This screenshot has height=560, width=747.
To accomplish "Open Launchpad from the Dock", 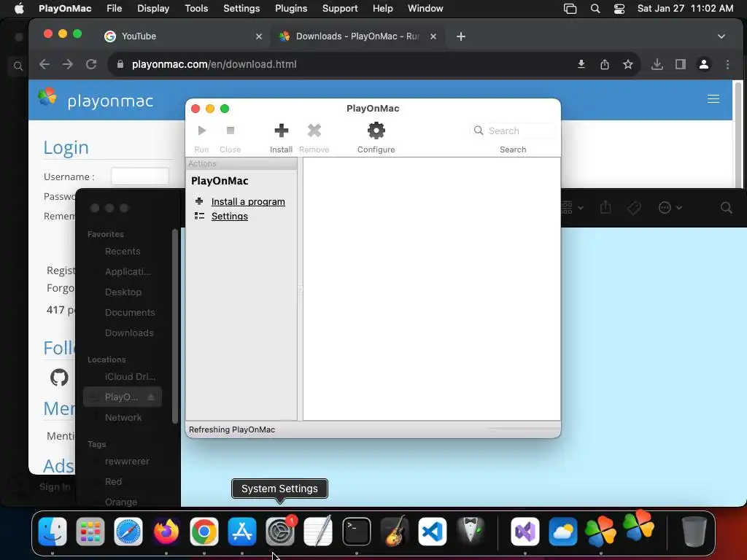I will coord(90,532).
